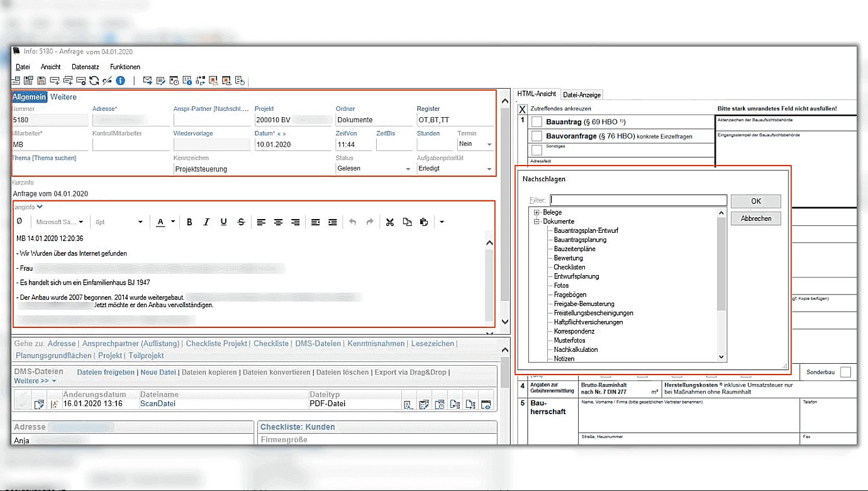868x491 pixels.
Task: Click the Neue Datei link
Action: click(158, 372)
